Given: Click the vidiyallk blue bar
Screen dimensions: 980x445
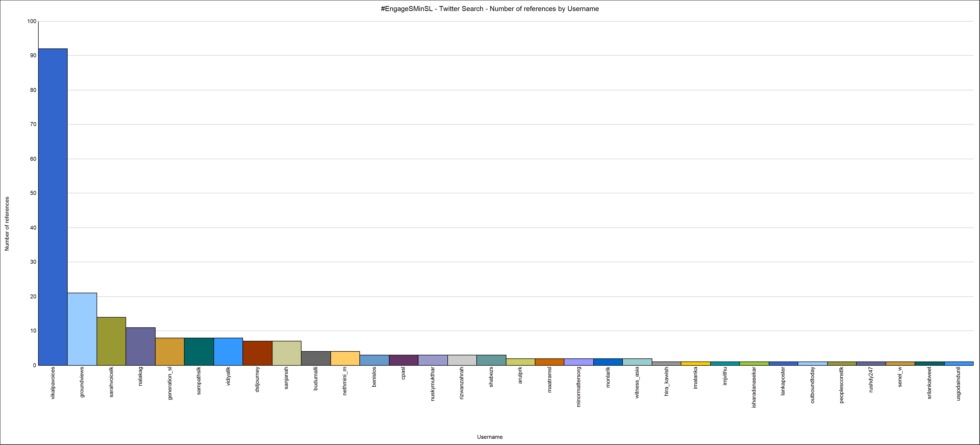Looking at the screenshot, I should pyautogui.click(x=228, y=352).
